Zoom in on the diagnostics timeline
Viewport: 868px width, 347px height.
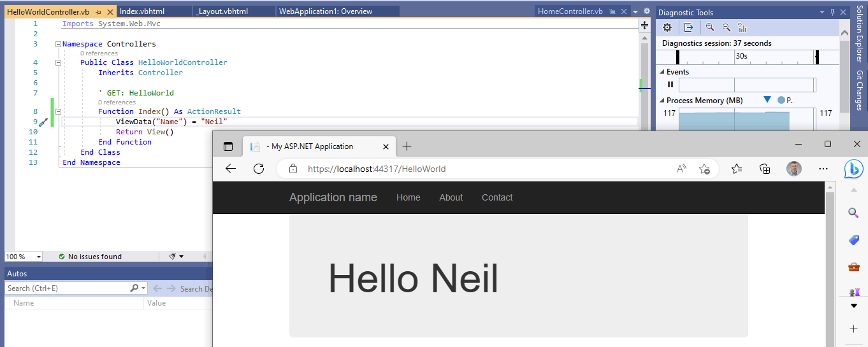point(710,27)
